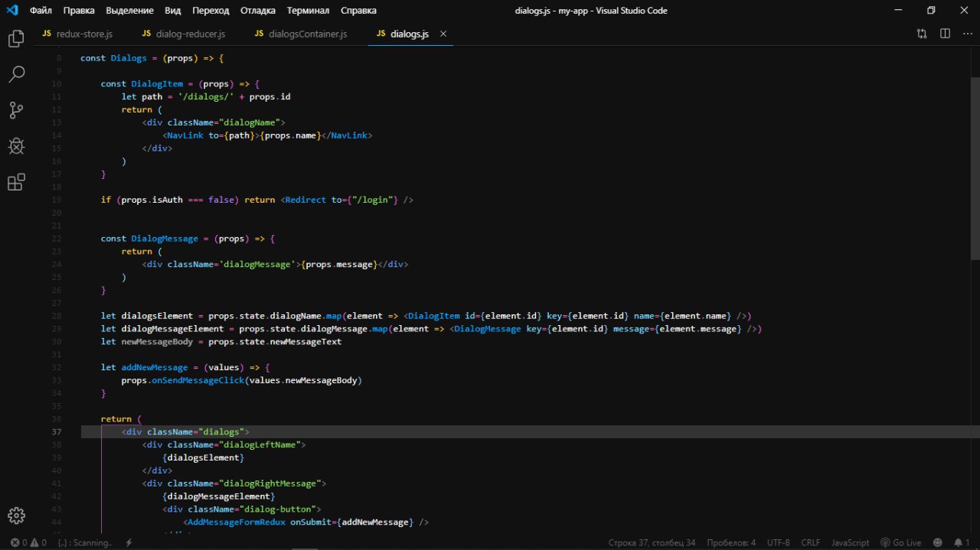Split the editor to the right
This screenshot has height=550, width=980.
[x=945, y=34]
